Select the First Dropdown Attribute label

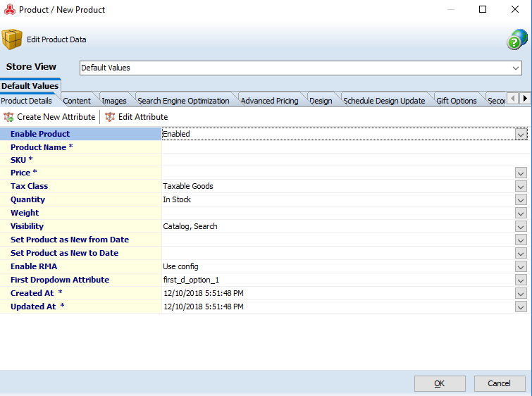[60, 280]
